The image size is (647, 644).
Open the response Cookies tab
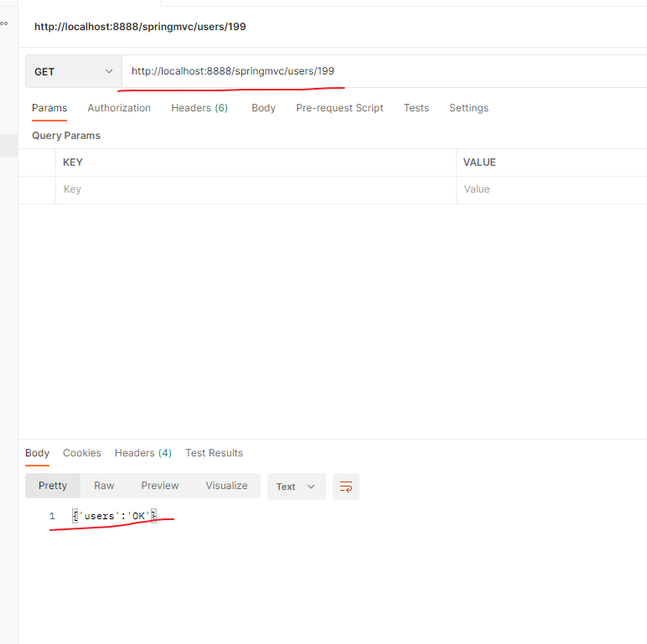(x=82, y=453)
